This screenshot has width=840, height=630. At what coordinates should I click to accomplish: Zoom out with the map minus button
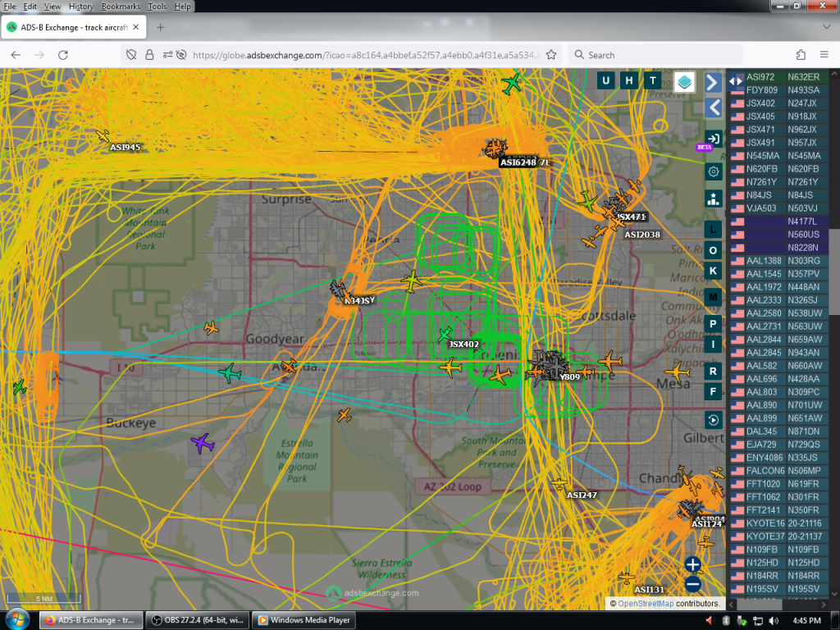(692, 584)
